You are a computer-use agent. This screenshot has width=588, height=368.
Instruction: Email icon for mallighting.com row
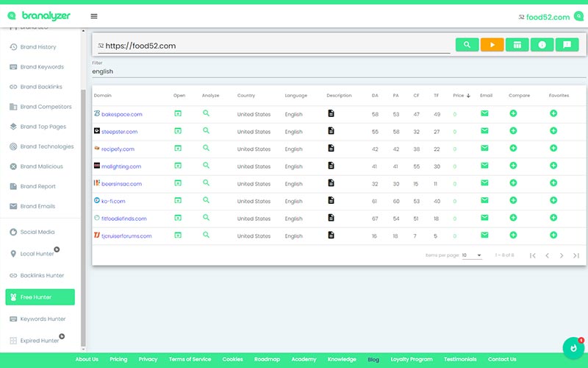click(x=484, y=165)
